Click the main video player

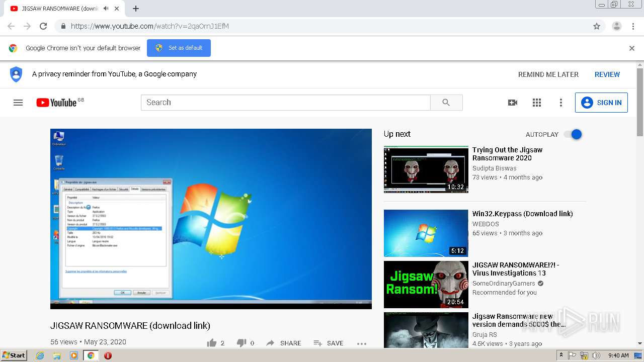coord(211,219)
